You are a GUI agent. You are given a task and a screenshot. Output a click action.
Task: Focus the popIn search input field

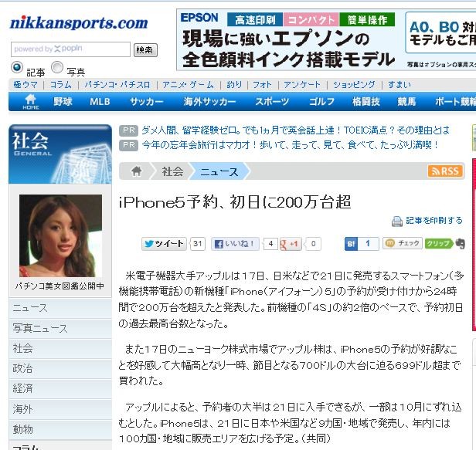coord(70,49)
